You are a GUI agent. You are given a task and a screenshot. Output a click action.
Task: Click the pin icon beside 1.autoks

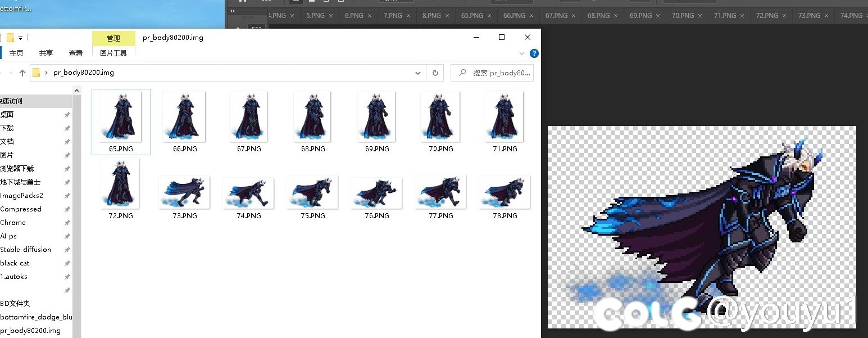pos(67,277)
